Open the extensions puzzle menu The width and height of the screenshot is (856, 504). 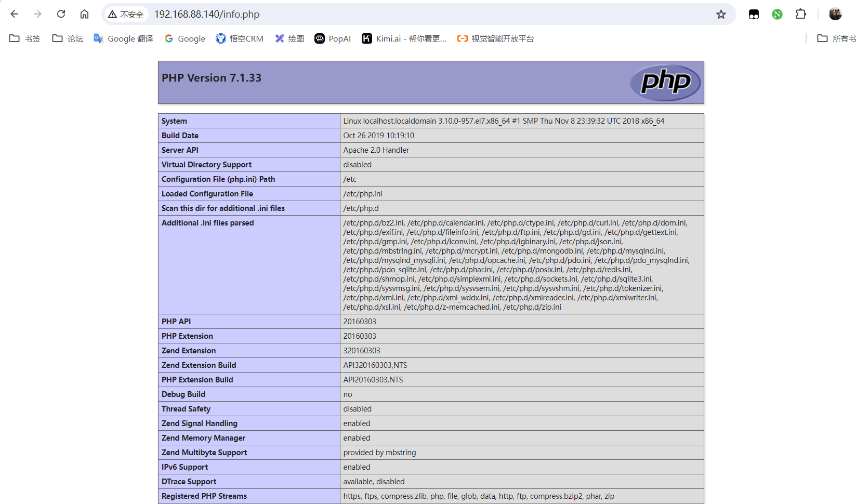tap(801, 14)
